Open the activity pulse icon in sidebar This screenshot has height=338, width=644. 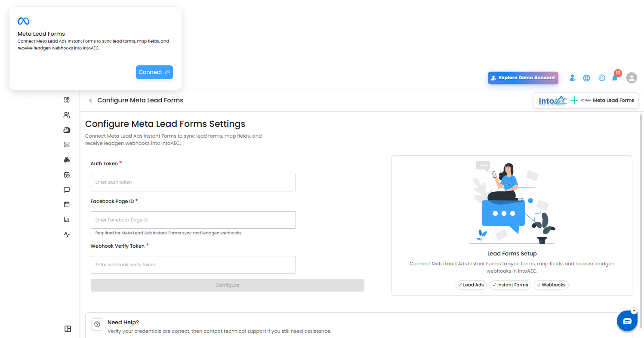67,234
